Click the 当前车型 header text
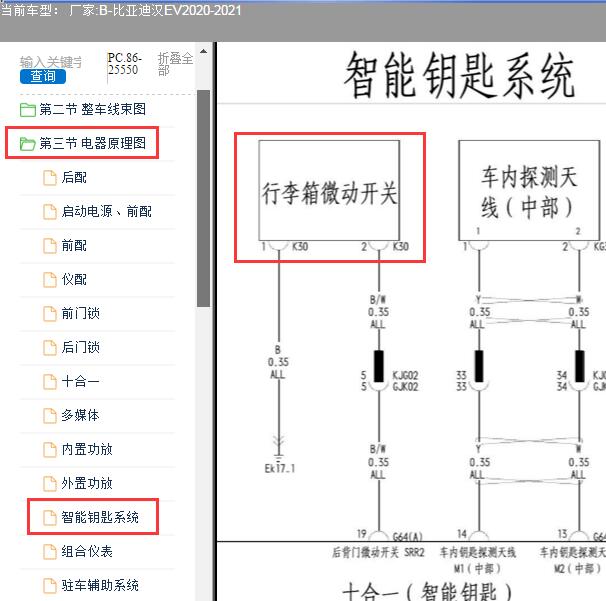 pyautogui.click(x=29, y=10)
